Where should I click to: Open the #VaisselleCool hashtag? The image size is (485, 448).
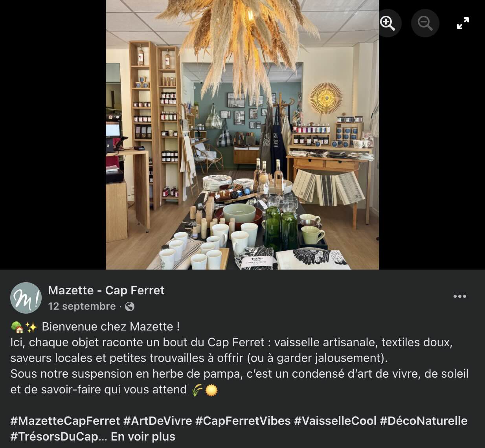[x=335, y=420]
